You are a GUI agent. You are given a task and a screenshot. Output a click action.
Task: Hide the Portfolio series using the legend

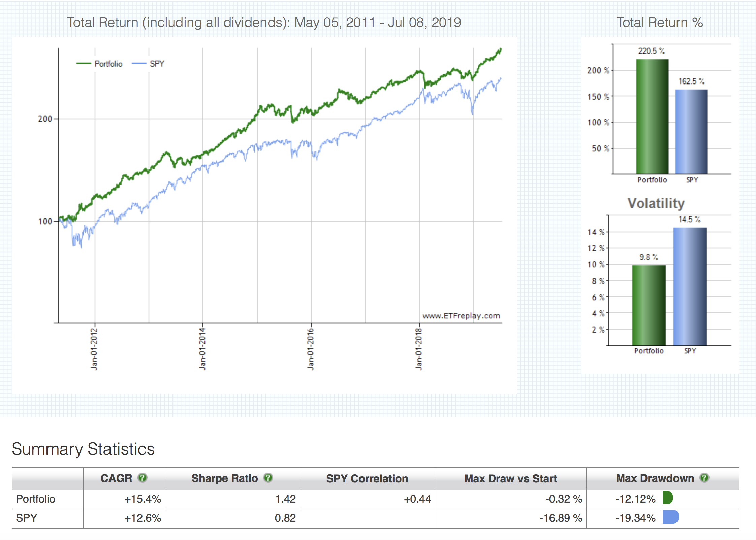coord(108,64)
